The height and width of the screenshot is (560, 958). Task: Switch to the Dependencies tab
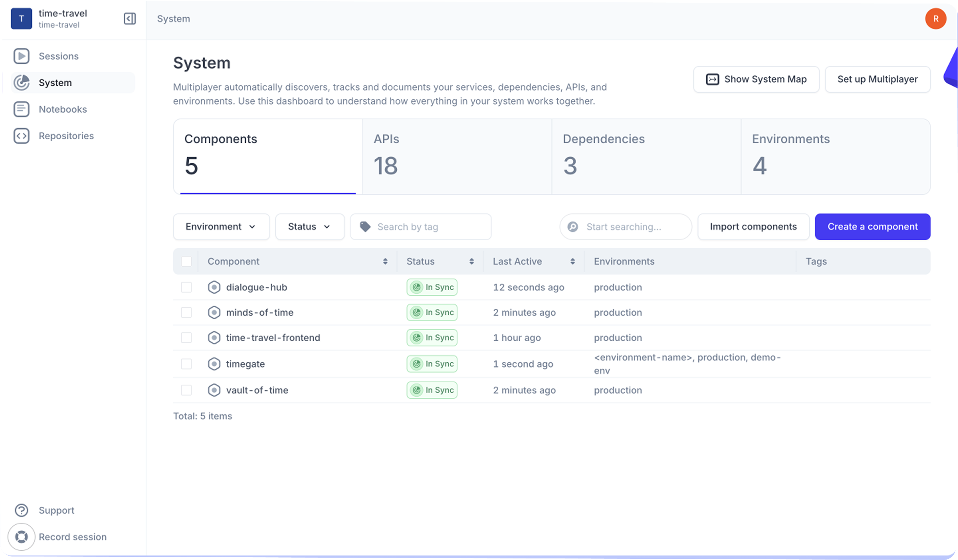click(x=646, y=157)
